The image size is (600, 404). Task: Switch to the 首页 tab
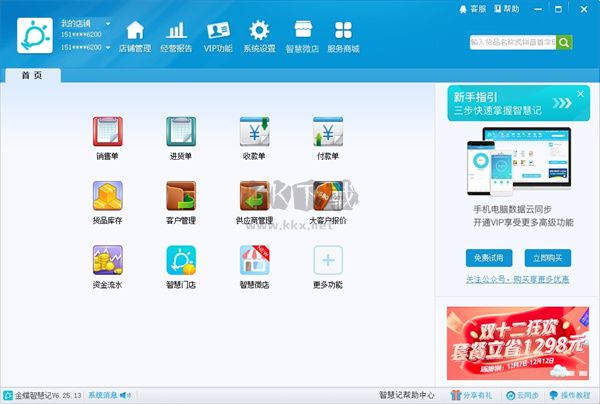coord(33,75)
